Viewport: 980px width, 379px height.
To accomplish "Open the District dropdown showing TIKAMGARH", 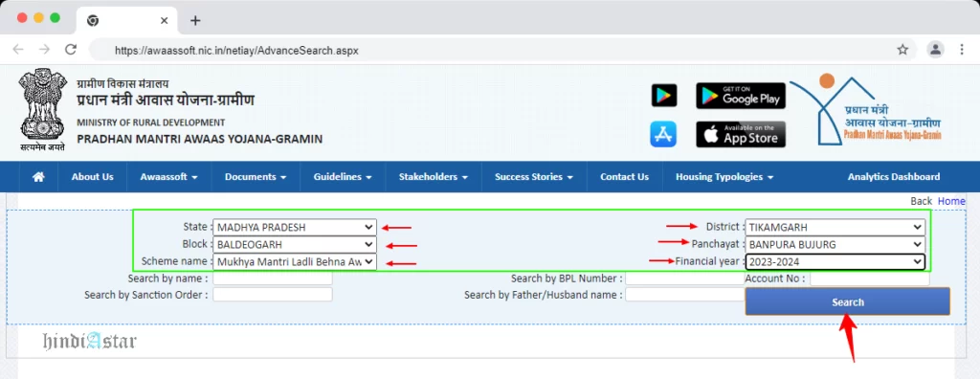I will point(835,227).
